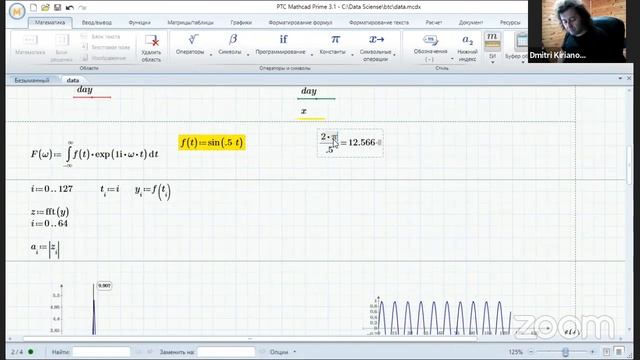Viewport: 640px width, 360px height.
Task: Expand the Обозначения dropdown arrow
Action: pos(452,59)
